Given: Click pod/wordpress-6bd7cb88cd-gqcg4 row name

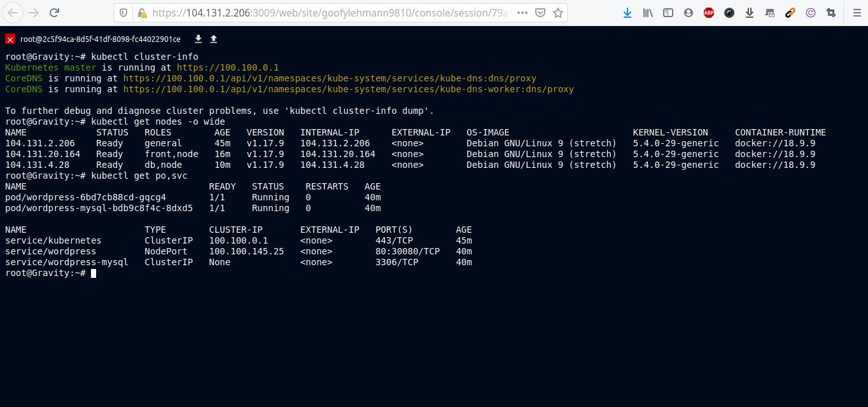Looking at the screenshot, I should point(85,197).
